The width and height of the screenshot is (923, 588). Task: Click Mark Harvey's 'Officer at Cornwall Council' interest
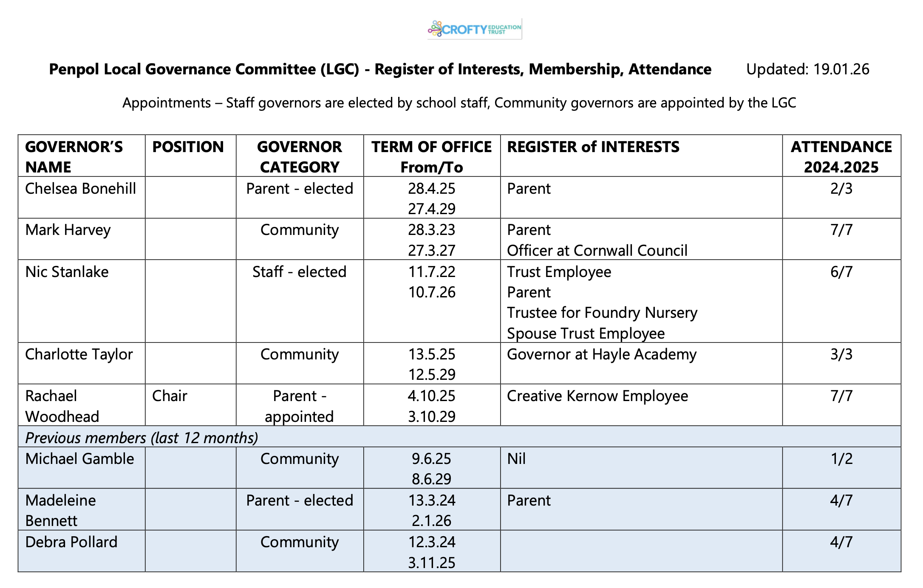pos(597,251)
